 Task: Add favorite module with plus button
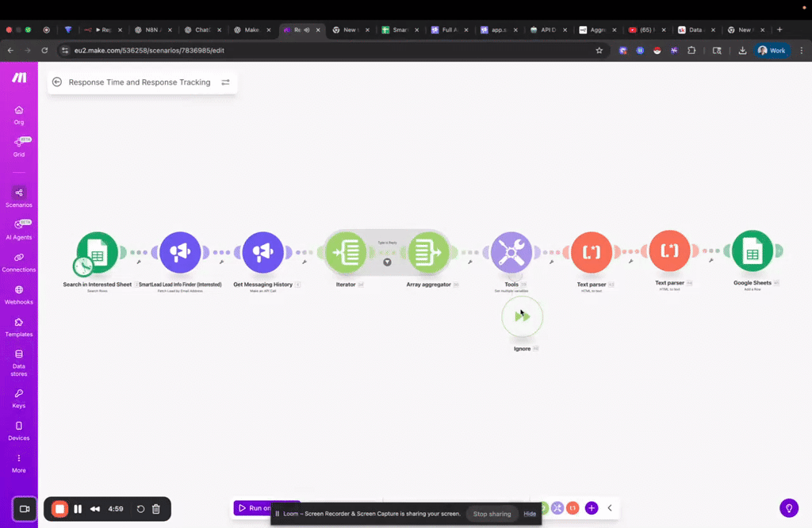click(592, 508)
